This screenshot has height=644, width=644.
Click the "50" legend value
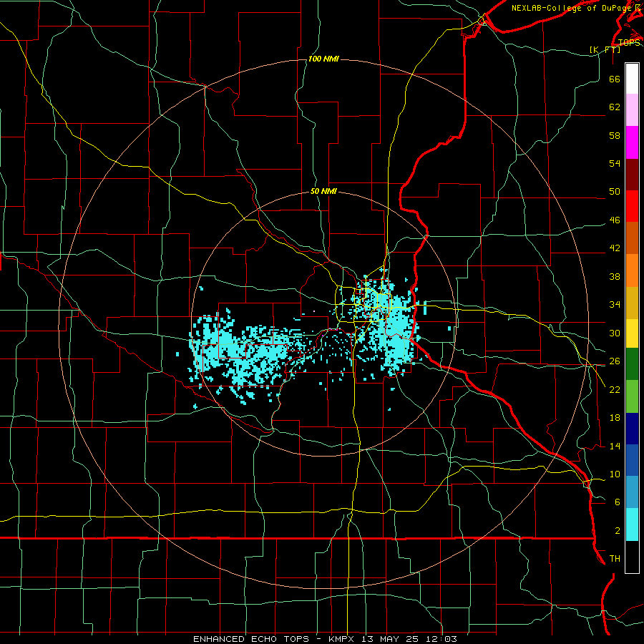[615, 192]
